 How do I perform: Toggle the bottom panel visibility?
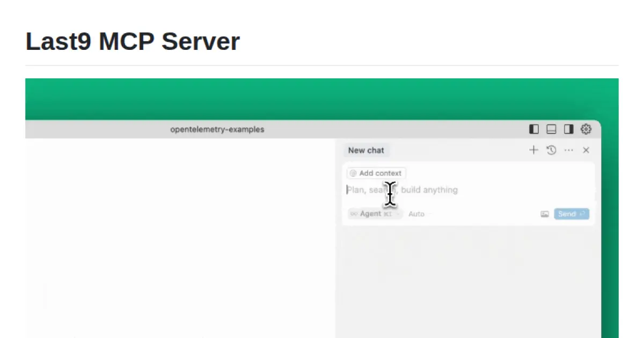click(551, 129)
